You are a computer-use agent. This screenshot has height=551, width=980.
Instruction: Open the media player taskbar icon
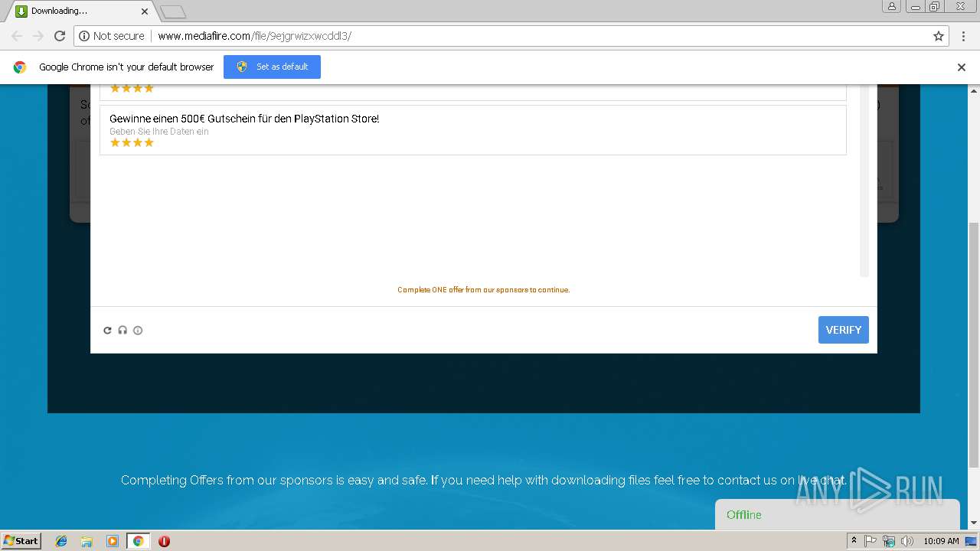tap(113, 541)
